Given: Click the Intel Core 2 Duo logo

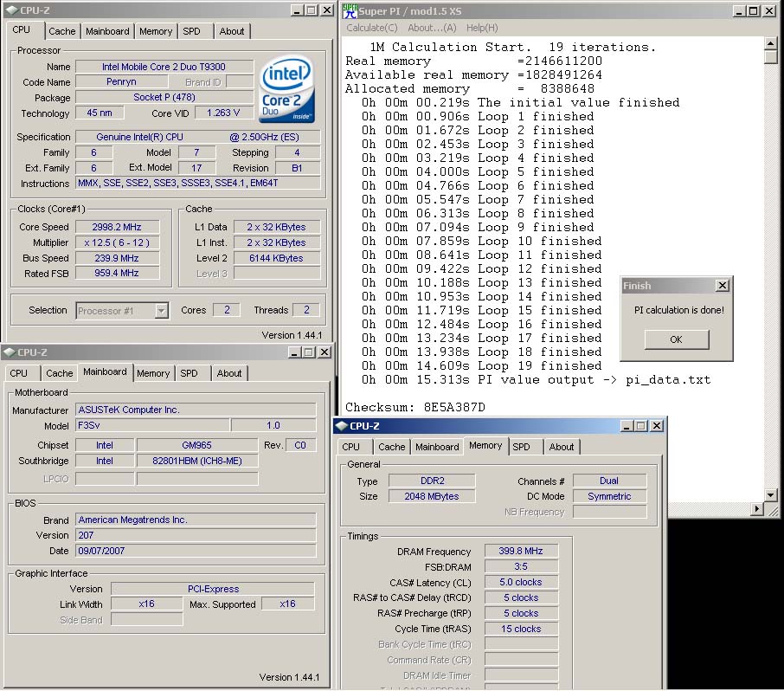Looking at the screenshot, I should (287, 89).
